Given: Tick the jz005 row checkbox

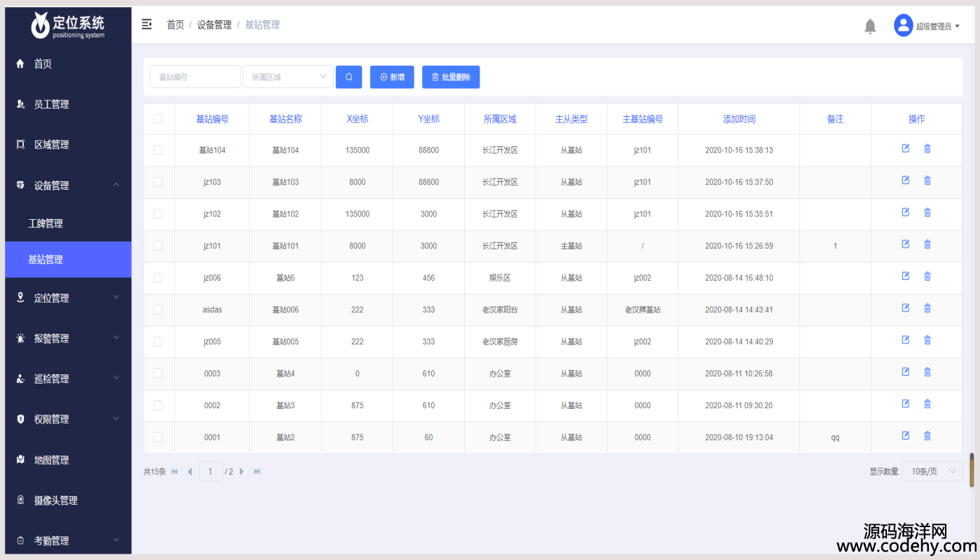Looking at the screenshot, I should [x=158, y=342].
